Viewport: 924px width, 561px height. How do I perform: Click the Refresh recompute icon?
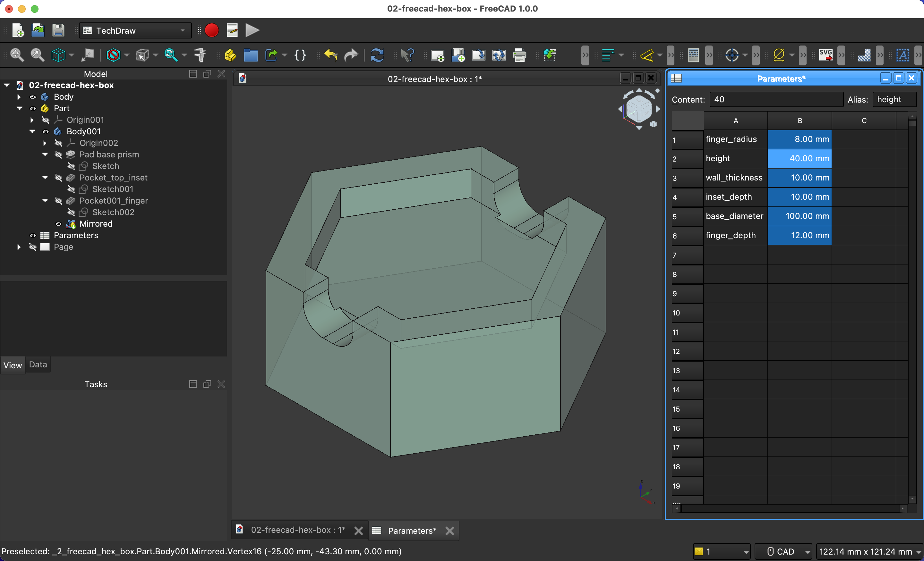(x=377, y=55)
